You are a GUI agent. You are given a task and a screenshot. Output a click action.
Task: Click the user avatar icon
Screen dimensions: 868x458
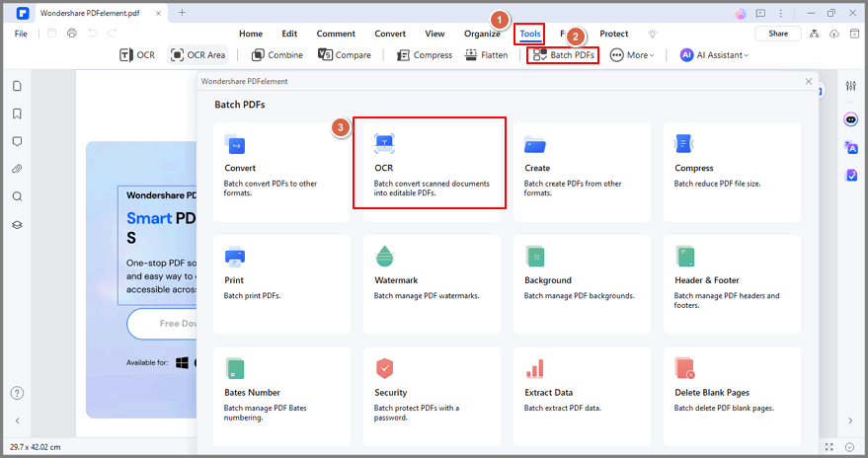741,13
